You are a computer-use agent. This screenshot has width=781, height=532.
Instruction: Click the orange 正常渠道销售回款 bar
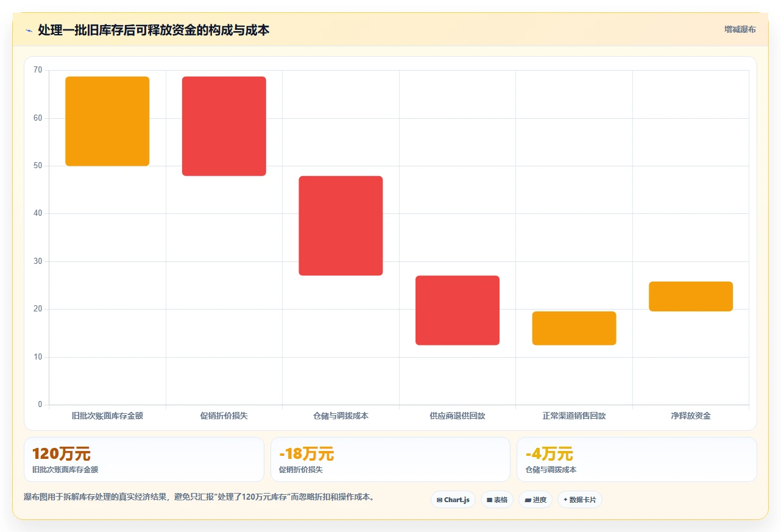[574, 328]
